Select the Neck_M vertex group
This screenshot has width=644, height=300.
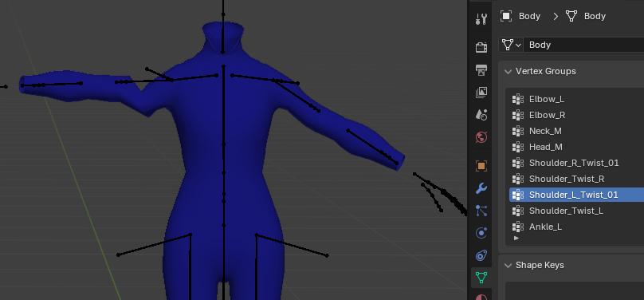point(576,131)
